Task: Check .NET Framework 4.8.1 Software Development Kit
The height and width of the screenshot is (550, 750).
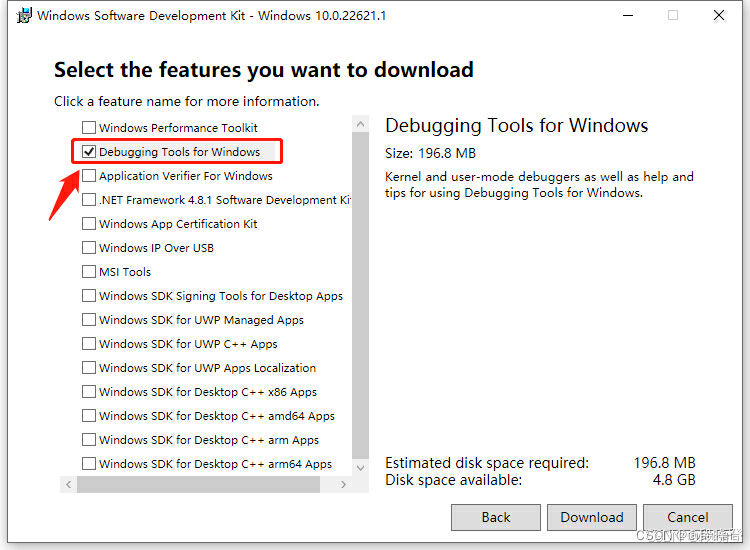Action: (x=89, y=199)
